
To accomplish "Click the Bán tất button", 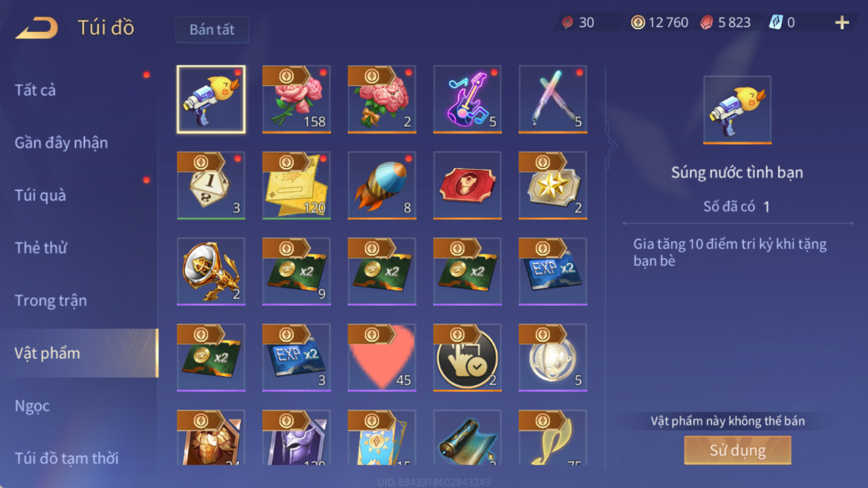I will point(212,30).
